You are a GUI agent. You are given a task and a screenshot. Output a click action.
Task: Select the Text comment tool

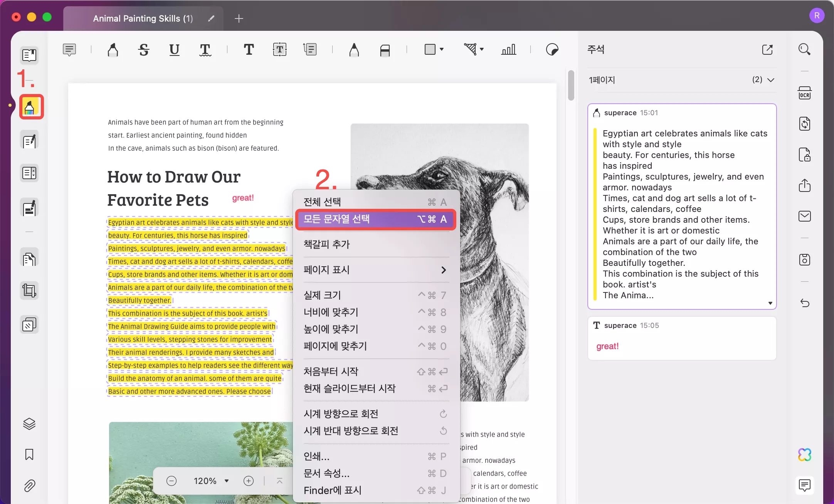(x=249, y=49)
